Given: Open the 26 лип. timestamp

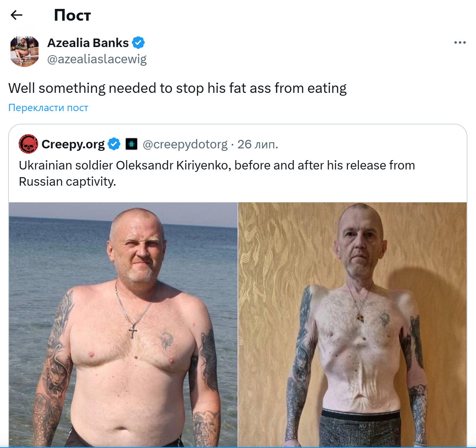Looking at the screenshot, I should [258, 144].
